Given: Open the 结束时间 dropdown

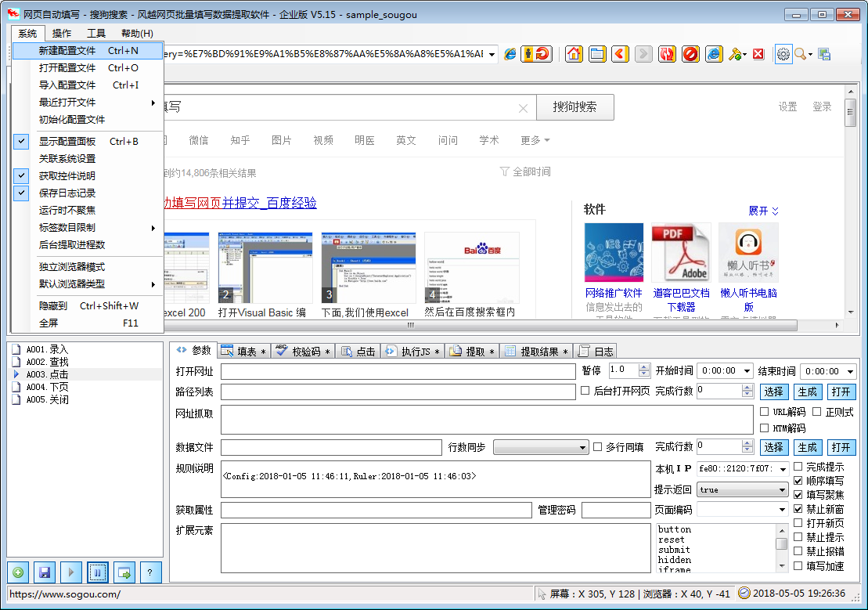Looking at the screenshot, I should [x=850, y=371].
